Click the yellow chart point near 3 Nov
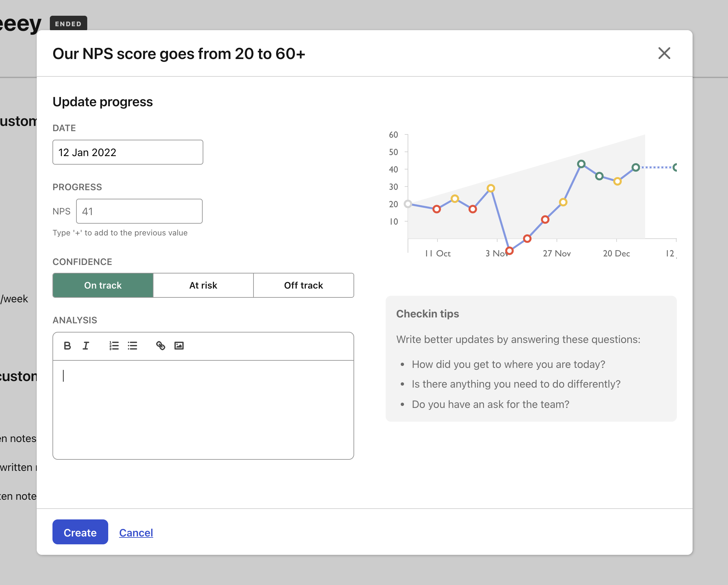 coord(491,188)
